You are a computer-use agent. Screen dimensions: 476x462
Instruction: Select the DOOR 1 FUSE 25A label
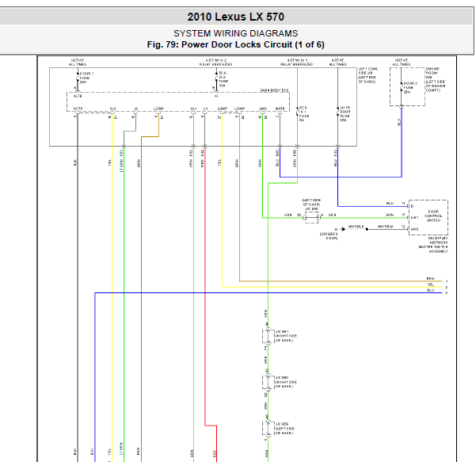(x=86, y=78)
